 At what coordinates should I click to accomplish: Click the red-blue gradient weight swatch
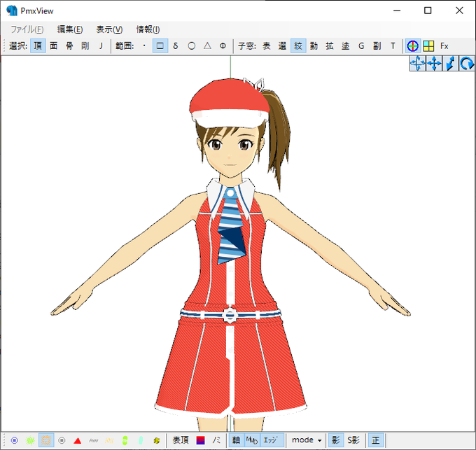pos(201,440)
